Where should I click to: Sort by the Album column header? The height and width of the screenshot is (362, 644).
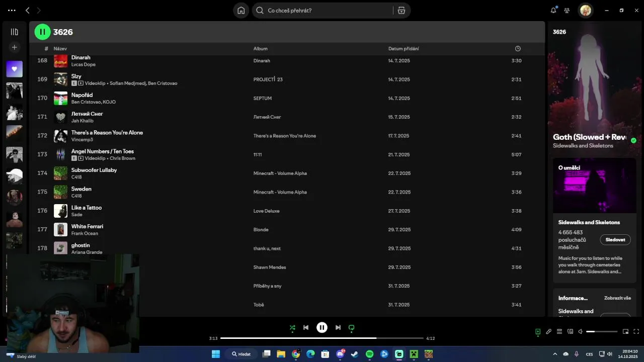click(x=261, y=49)
